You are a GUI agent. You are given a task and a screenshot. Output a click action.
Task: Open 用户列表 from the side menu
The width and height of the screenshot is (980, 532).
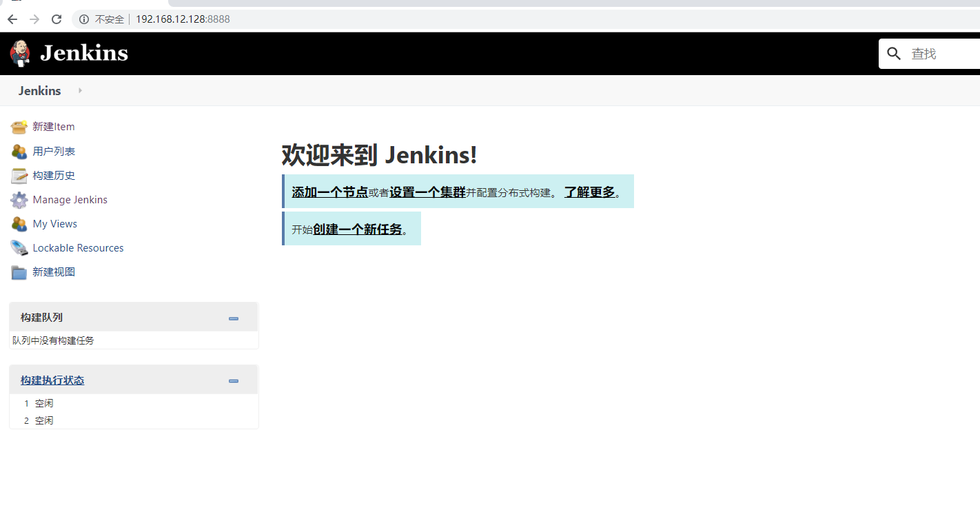54,151
